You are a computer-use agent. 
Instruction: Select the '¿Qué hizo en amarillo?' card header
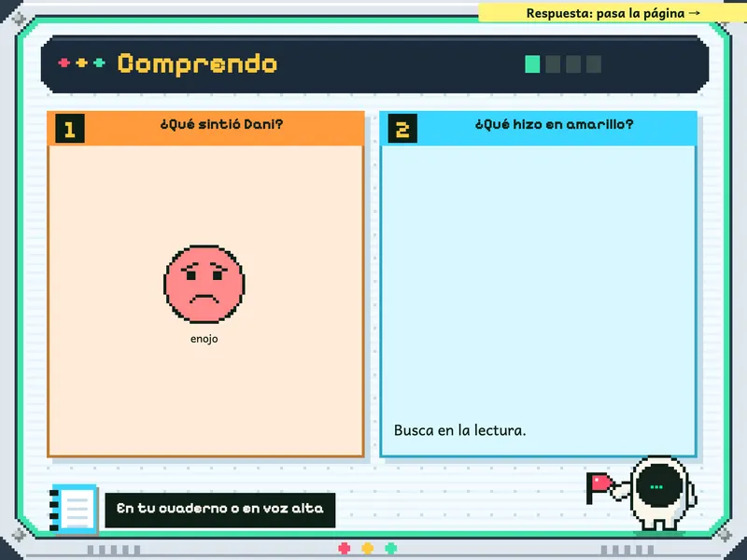[x=539, y=128]
